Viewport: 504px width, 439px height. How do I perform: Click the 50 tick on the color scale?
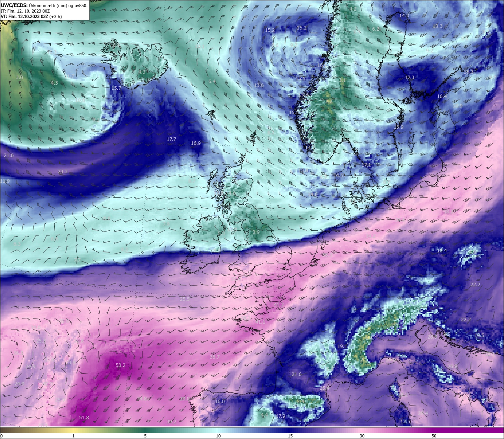point(434,436)
